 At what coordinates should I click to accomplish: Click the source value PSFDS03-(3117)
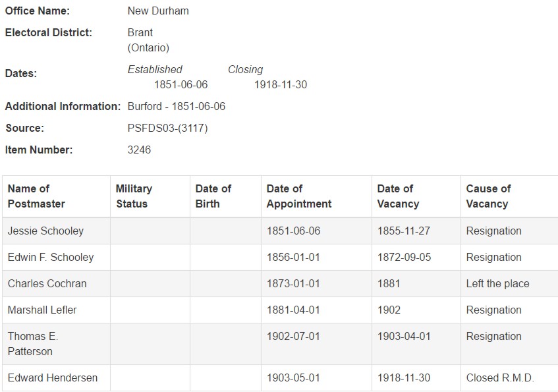coord(167,128)
